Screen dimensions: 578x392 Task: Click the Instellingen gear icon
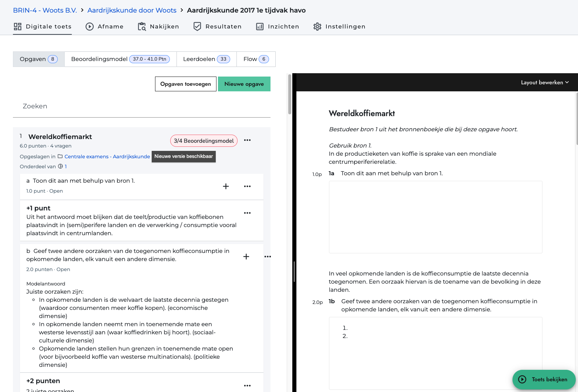pyautogui.click(x=317, y=26)
